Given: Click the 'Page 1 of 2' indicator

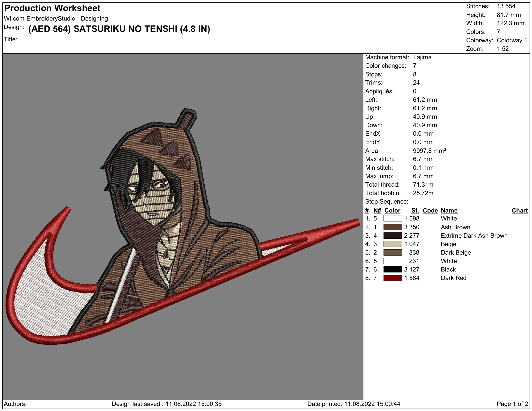Looking at the screenshot, I should 512,404.
